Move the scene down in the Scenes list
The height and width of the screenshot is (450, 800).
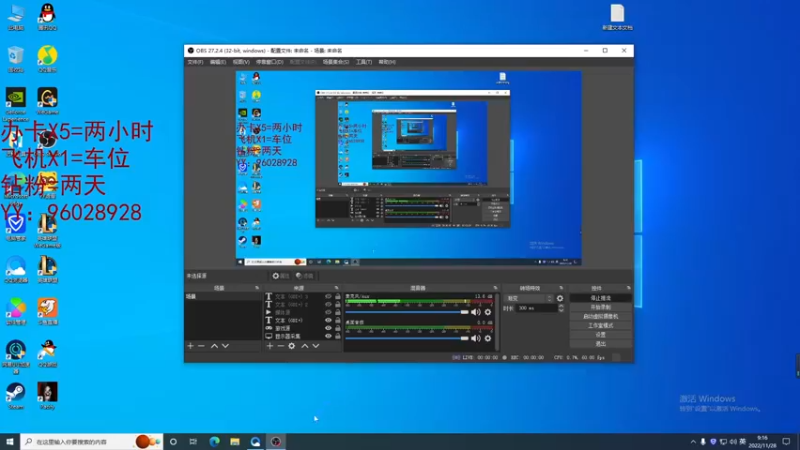(x=226, y=346)
